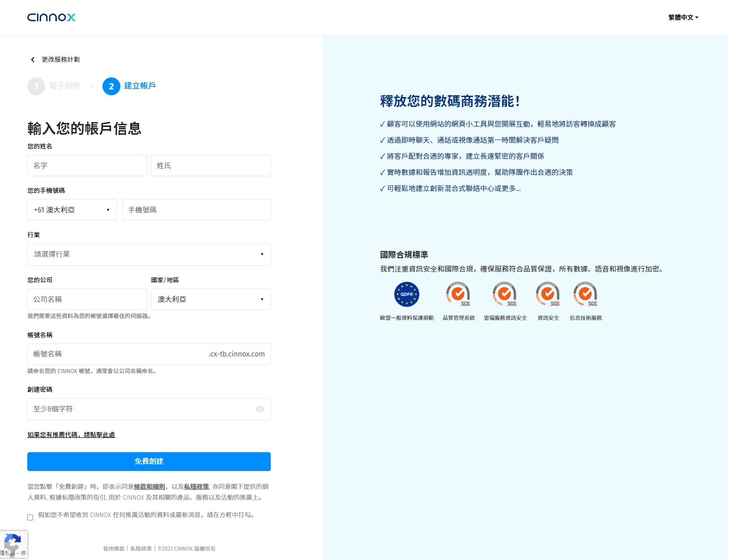Tick the opt-out of CINNOX promotions checkbox
This screenshot has height=560, width=729.
pos(30,518)
